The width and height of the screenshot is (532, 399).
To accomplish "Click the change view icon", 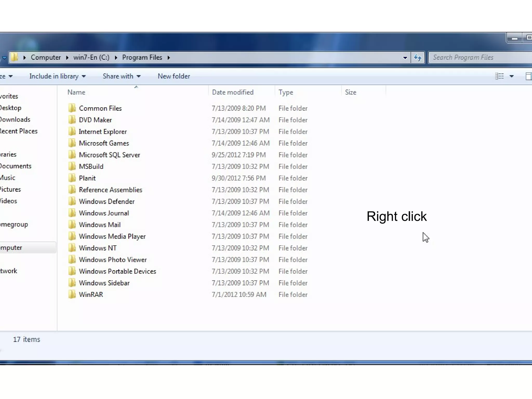I will click(499, 76).
